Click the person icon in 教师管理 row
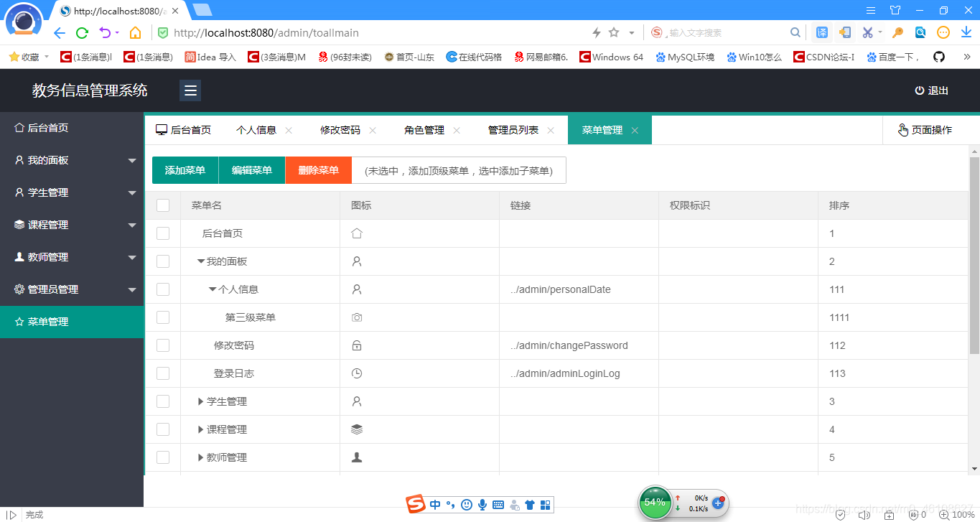This screenshot has height=522, width=980. tap(357, 457)
